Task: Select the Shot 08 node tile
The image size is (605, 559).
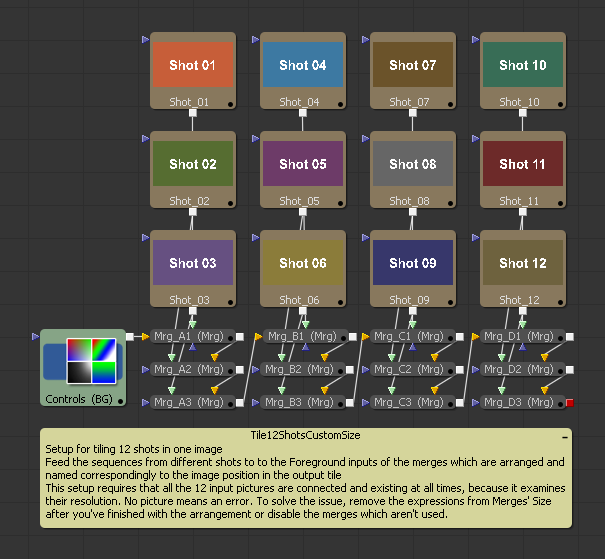Action: pos(413,170)
